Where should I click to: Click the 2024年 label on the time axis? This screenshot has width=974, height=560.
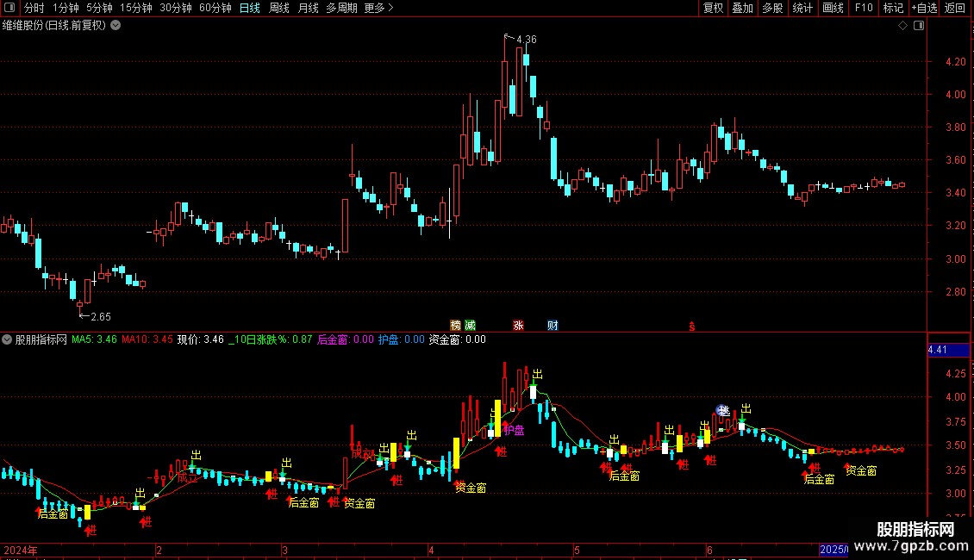21,550
